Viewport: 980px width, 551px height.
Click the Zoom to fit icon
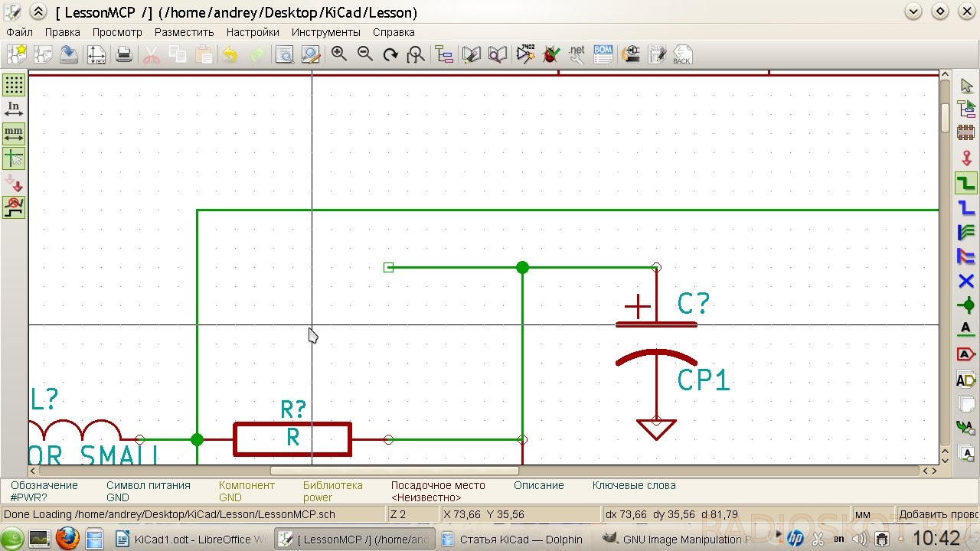[x=416, y=54]
